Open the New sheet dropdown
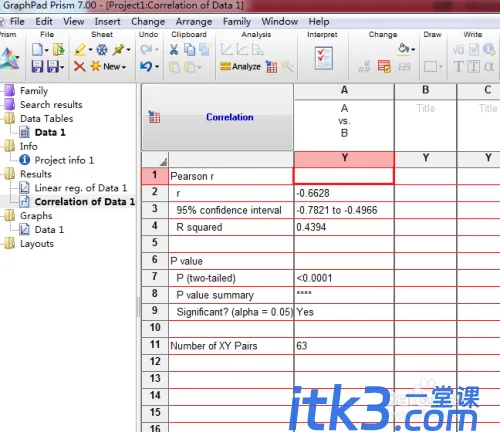Image resolution: width=500 pixels, height=432 pixels. point(124,67)
